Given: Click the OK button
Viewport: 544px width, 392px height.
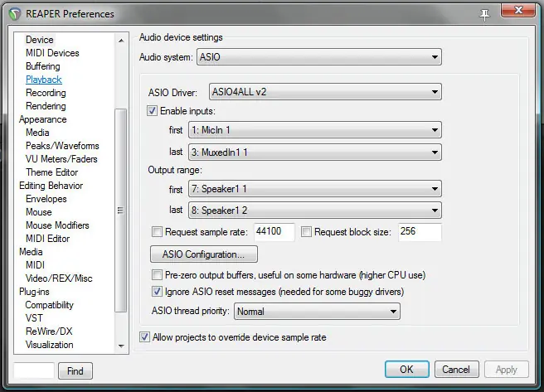Looking at the screenshot, I should pyautogui.click(x=406, y=369).
